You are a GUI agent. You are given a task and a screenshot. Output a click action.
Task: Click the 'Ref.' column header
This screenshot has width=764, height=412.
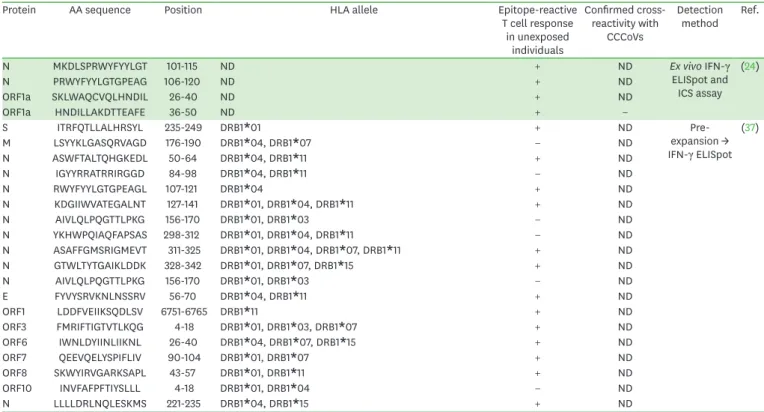click(749, 10)
